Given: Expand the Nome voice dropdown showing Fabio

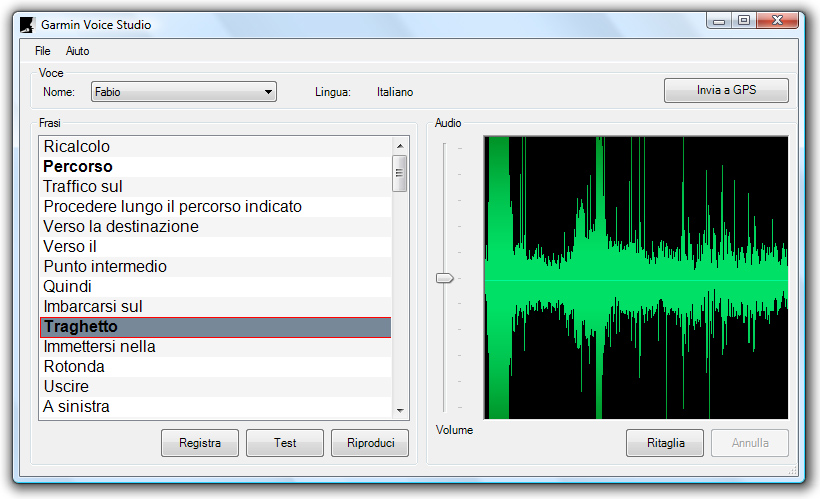Looking at the screenshot, I should tap(184, 92).
